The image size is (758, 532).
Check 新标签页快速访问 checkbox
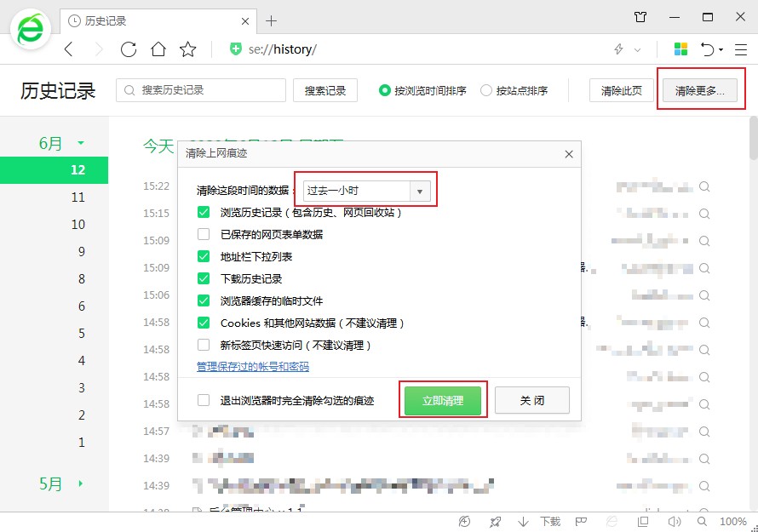[x=204, y=345]
